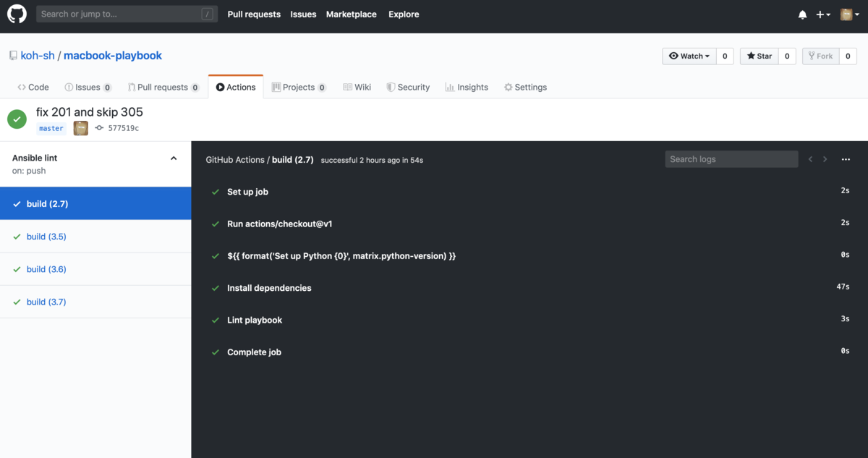View watchers count next to Watch
The width and height of the screenshot is (868, 458).
725,56
